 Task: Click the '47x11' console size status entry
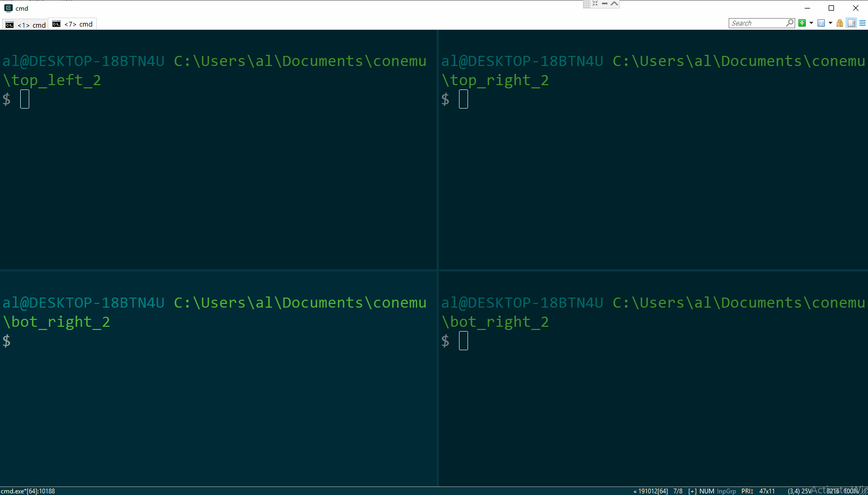pyautogui.click(x=767, y=491)
